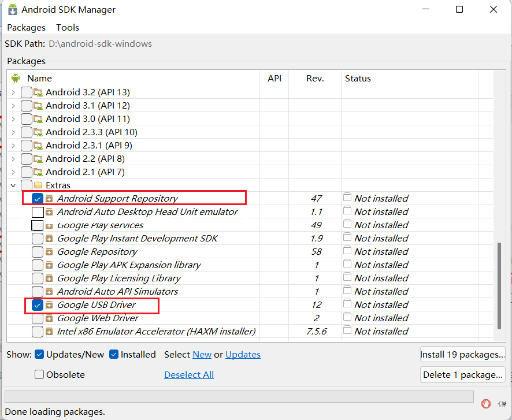Click package icon beside Intel x86 Emulator Accelerator

[x=49, y=332]
